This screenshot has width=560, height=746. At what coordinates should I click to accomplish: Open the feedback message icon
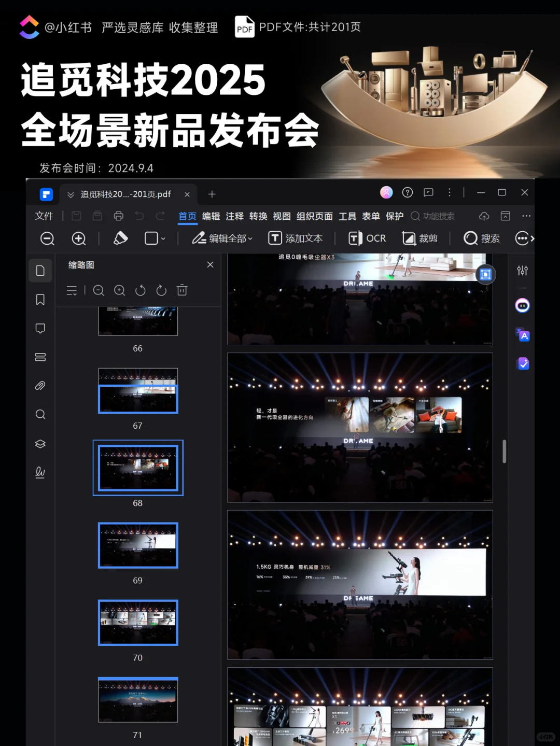pyautogui.click(x=428, y=192)
